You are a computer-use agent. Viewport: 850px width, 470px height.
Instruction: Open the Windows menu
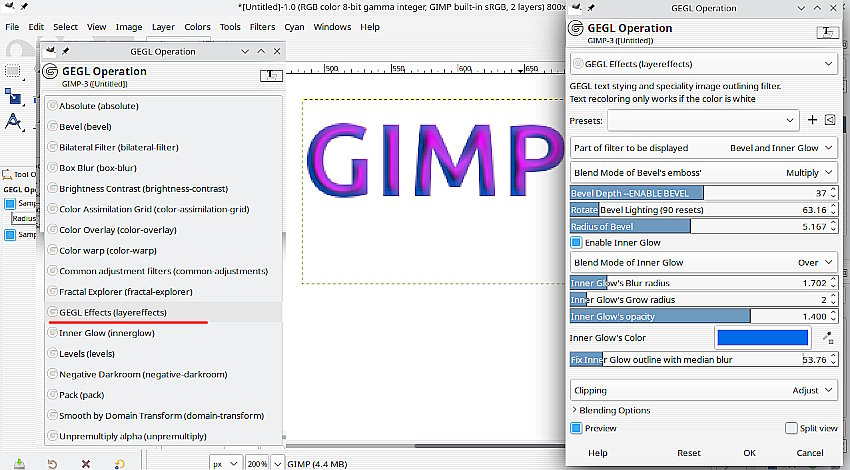332,27
